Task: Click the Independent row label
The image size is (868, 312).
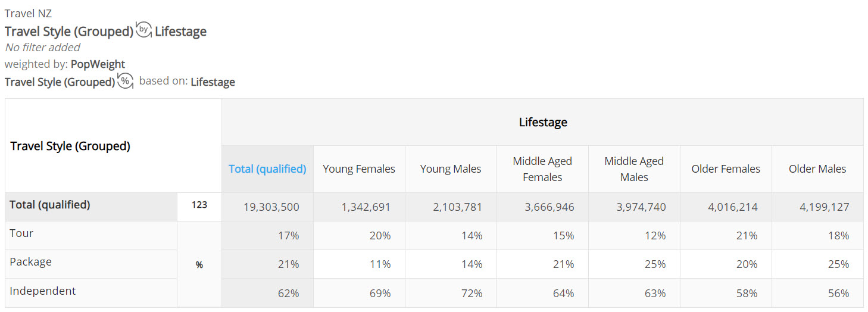Action: click(43, 291)
